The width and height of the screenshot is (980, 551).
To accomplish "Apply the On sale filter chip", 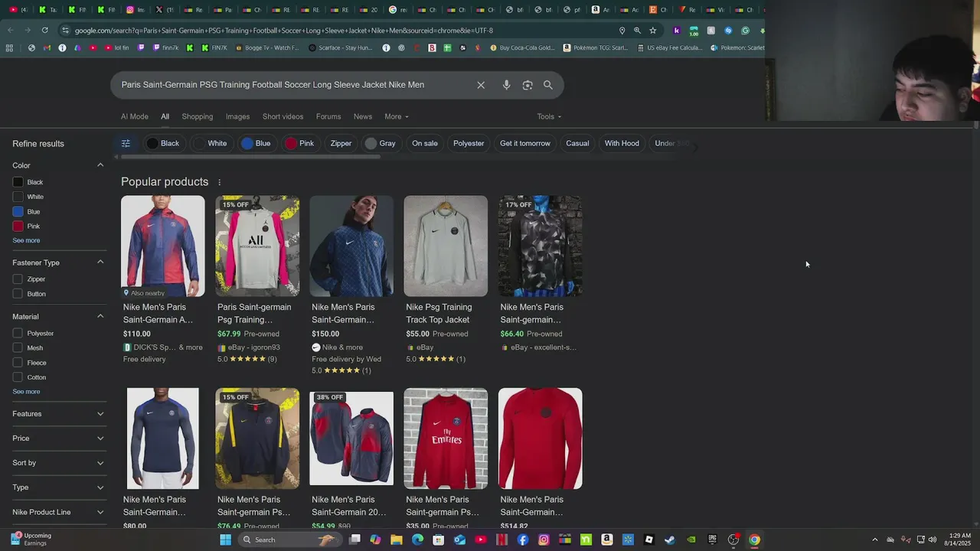I will [x=425, y=143].
